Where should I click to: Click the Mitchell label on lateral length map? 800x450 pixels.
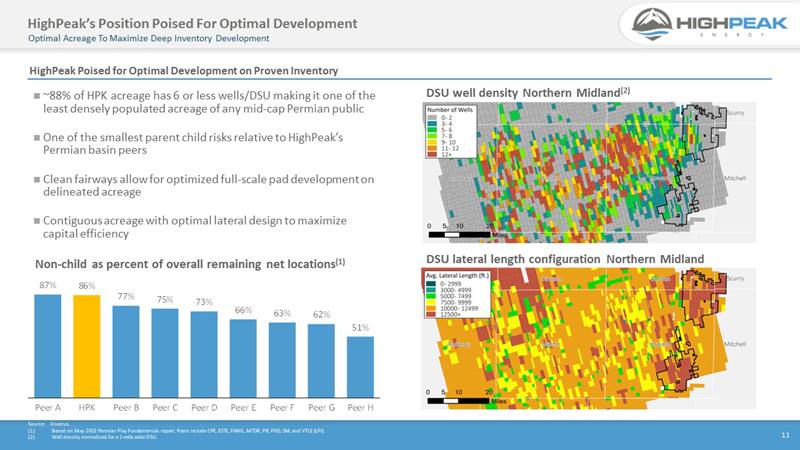pyautogui.click(x=735, y=344)
